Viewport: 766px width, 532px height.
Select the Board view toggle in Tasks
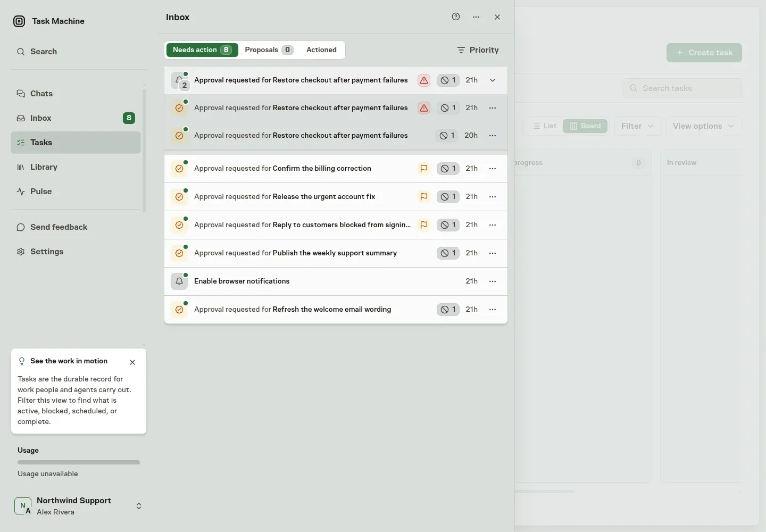pyautogui.click(x=585, y=126)
